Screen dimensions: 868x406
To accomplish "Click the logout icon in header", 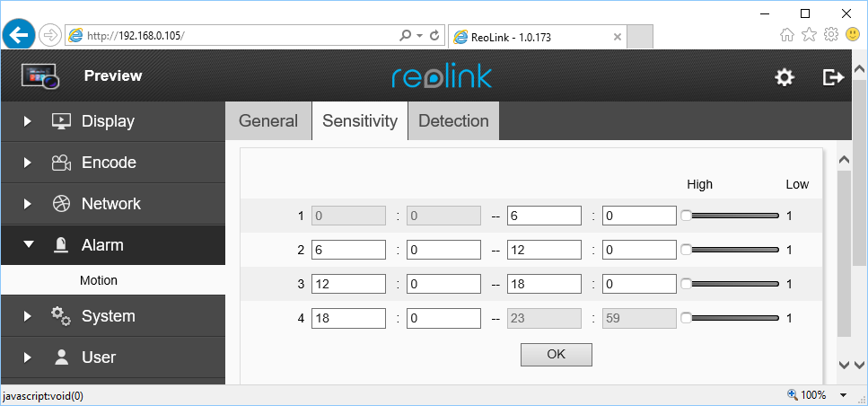I will tap(833, 77).
